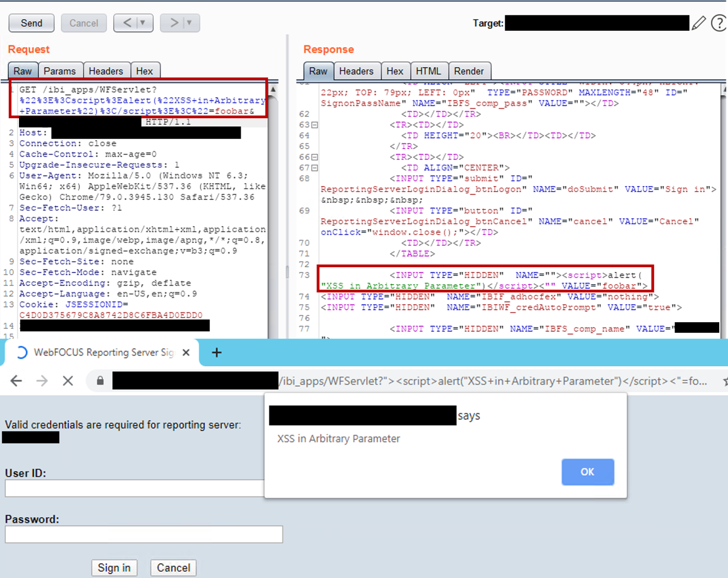Click the 'Cookie: JSESSIONID=' header line
Screen dimensions: 728x578
click(x=74, y=305)
